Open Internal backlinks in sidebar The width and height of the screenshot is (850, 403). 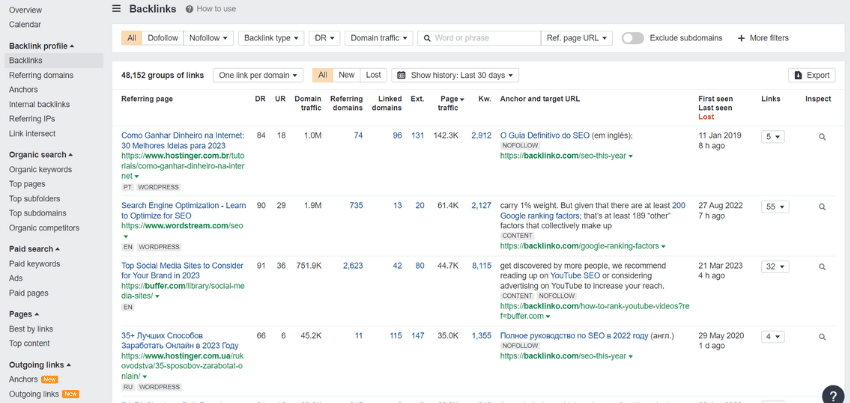click(40, 104)
